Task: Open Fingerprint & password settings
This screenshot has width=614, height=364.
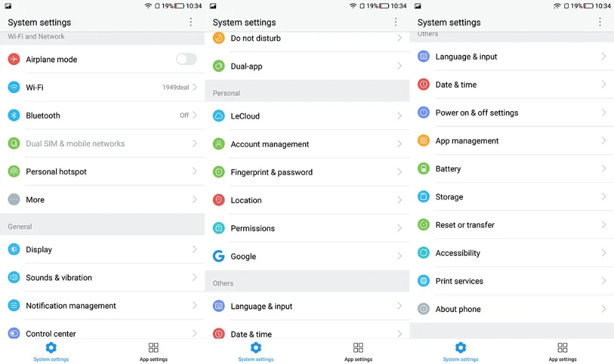Action: (271, 172)
